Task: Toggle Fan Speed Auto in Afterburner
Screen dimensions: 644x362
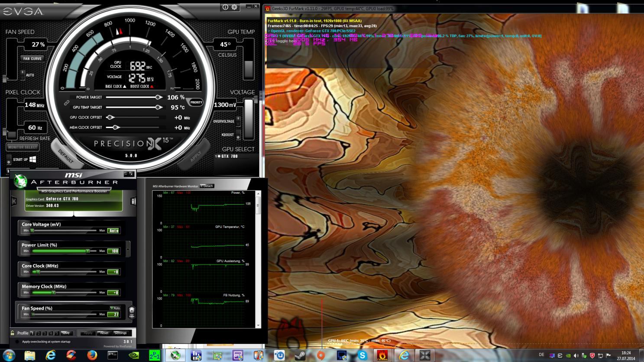Action: 115,308
